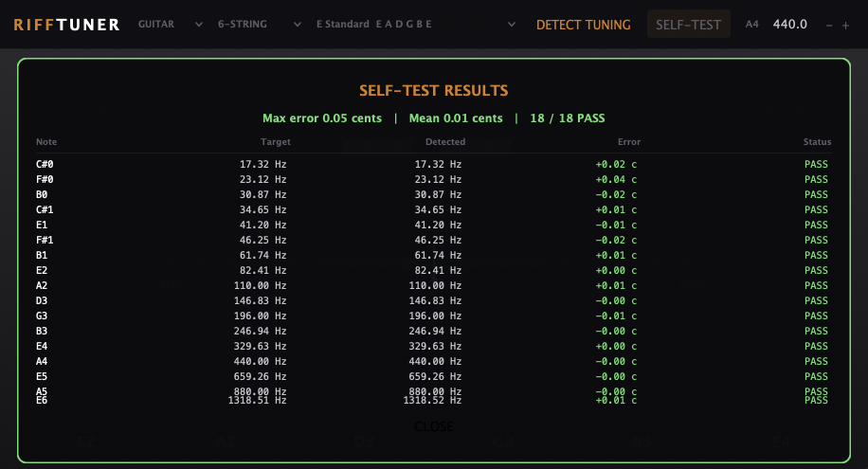Click Detected value 329.63 Hz for E4
This screenshot has width=868, height=469.
(435, 346)
